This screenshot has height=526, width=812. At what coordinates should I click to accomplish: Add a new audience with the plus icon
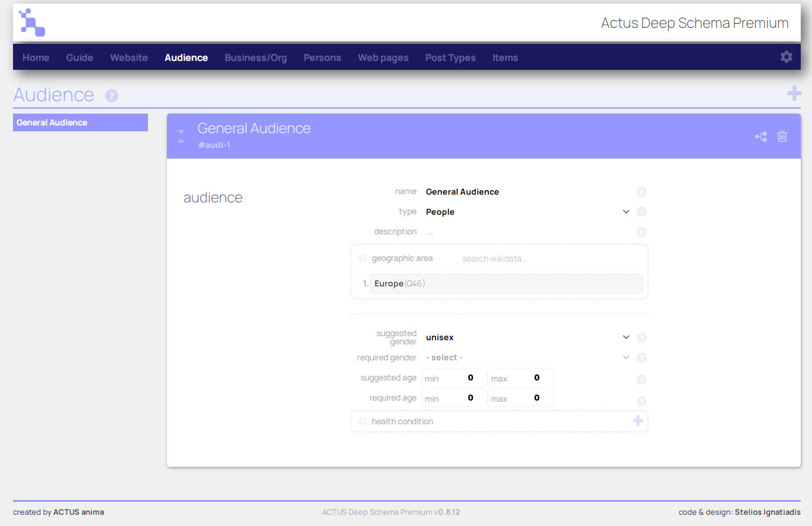click(x=795, y=93)
